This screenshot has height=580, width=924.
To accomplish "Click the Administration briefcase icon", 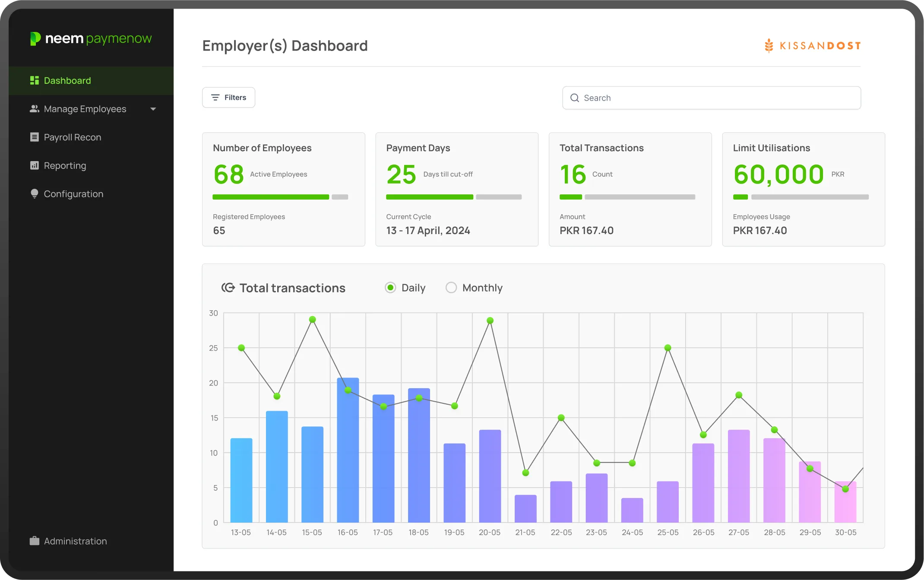I will 35,541.
